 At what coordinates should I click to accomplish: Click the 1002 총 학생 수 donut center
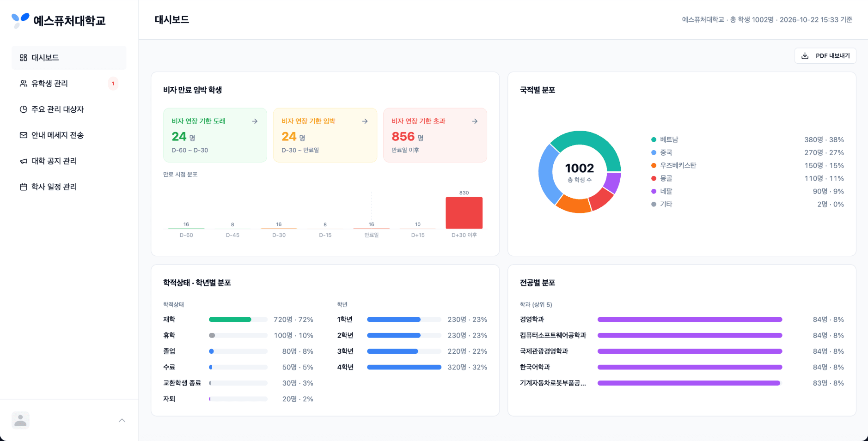580,172
